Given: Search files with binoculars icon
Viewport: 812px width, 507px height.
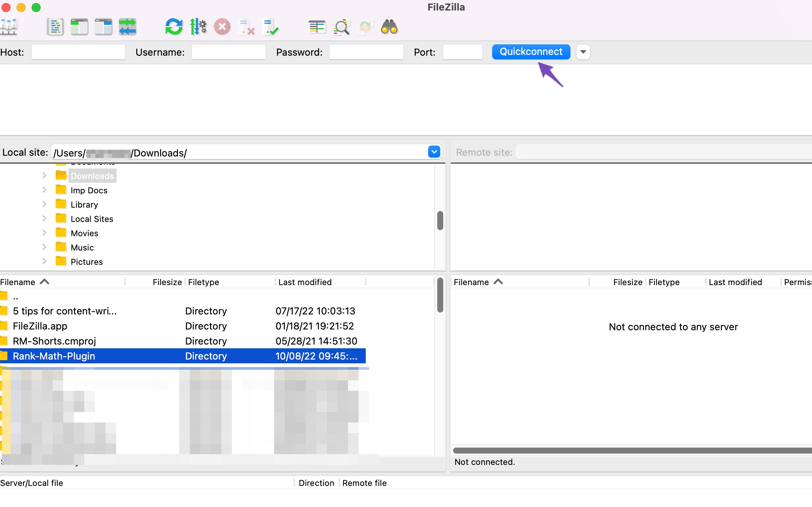Looking at the screenshot, I should (x=389, y=27).
